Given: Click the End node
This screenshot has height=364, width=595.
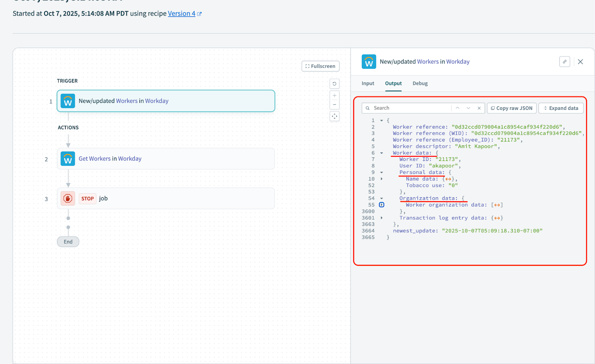Looking at the screenshot, I should coord(68,242).
